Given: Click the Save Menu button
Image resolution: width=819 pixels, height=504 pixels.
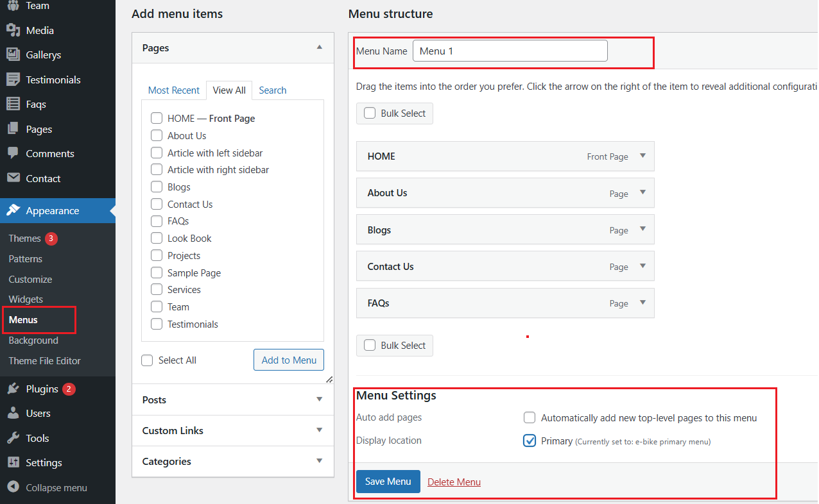Looking at the screenshot, I should click(x=388, y=482).
